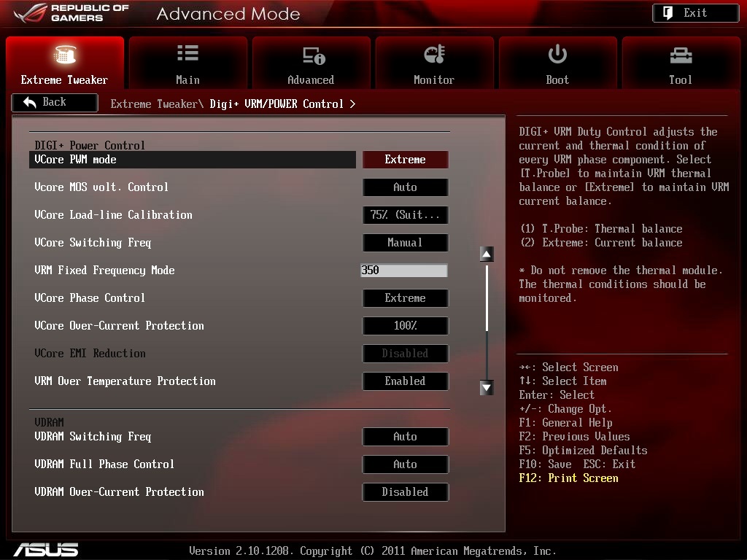Select VCore Phase Control label
Screen dimensions: 747x560
90,298
